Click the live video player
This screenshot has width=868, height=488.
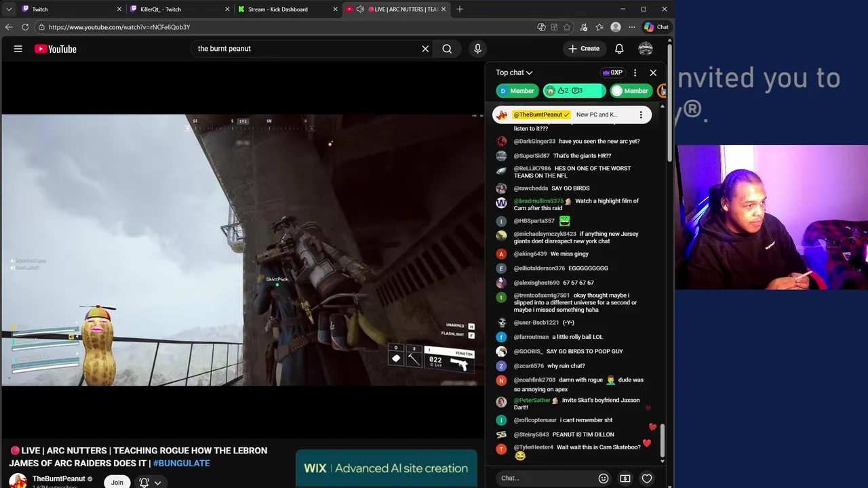tap(242, 250)
